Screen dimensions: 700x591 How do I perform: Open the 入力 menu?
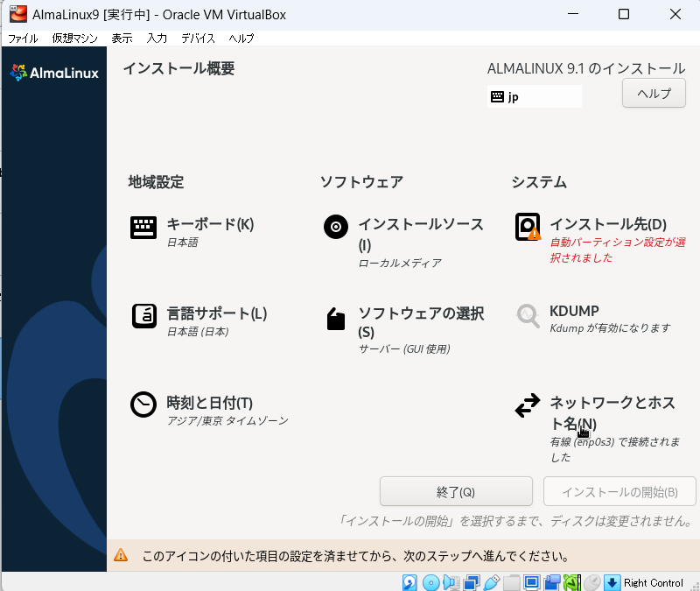pyautogui.click(x=157, y=39)
